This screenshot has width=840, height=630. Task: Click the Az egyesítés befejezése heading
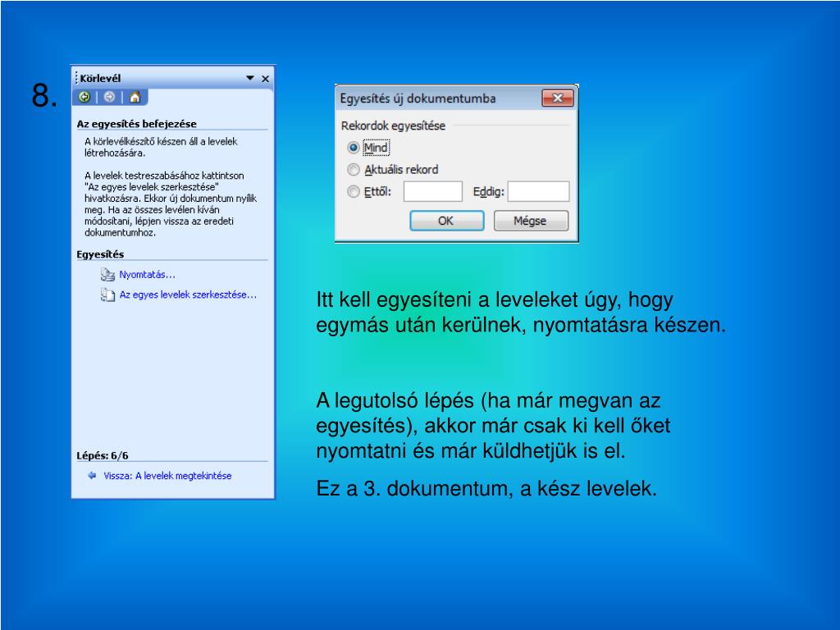(x=137, y=124)
